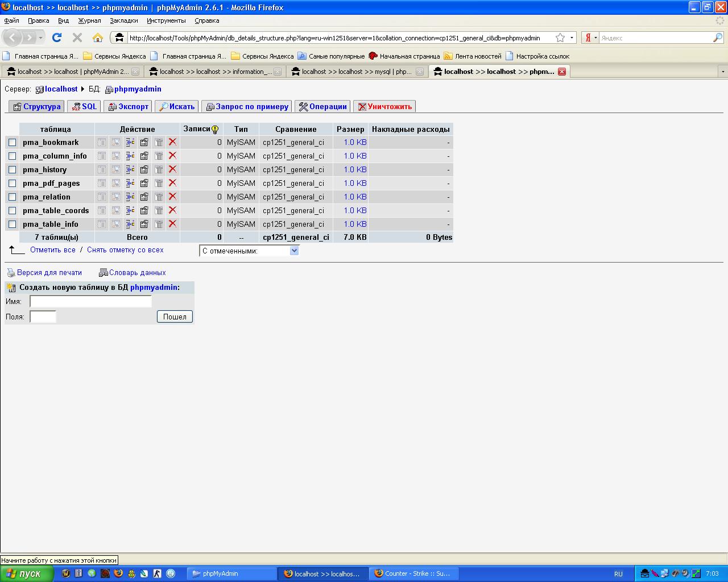
Task: Open phpMyAdmin folder taskbar button
Action: pos(232,573)
